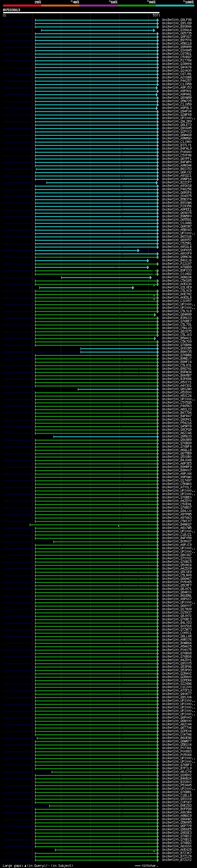Select hit label UniRef100_O22486
Screen dimensions: 197x868
[176, 684]
